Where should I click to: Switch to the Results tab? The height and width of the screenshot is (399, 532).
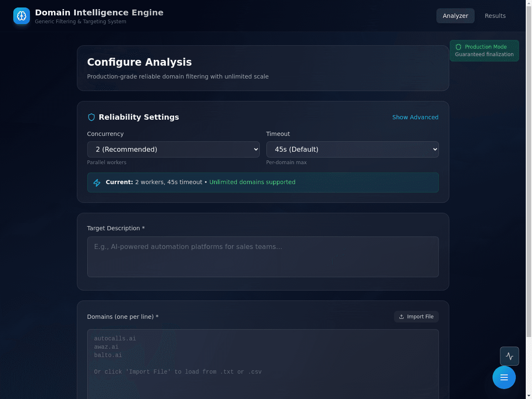pyautogui.click(x=495, y=16)
